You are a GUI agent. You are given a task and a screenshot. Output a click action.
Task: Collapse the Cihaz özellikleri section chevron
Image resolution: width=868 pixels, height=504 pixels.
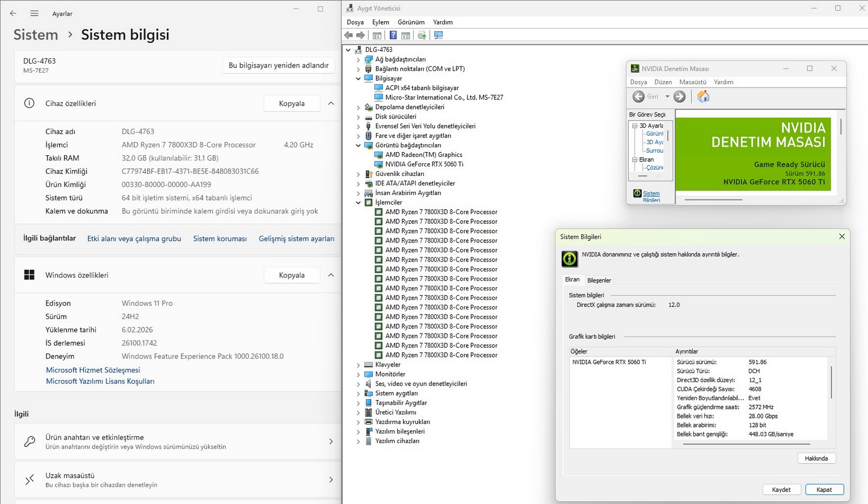pyautogui.click(x=331, y=103)
